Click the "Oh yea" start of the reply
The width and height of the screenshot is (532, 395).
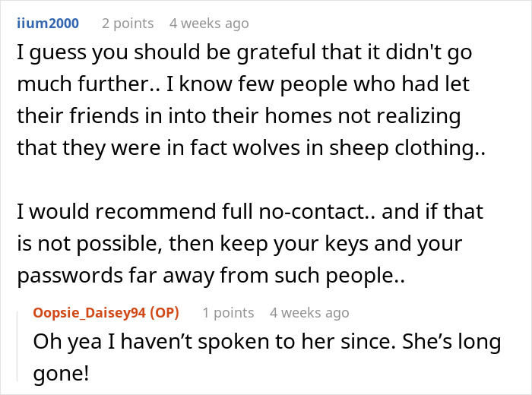click(61, 342)
